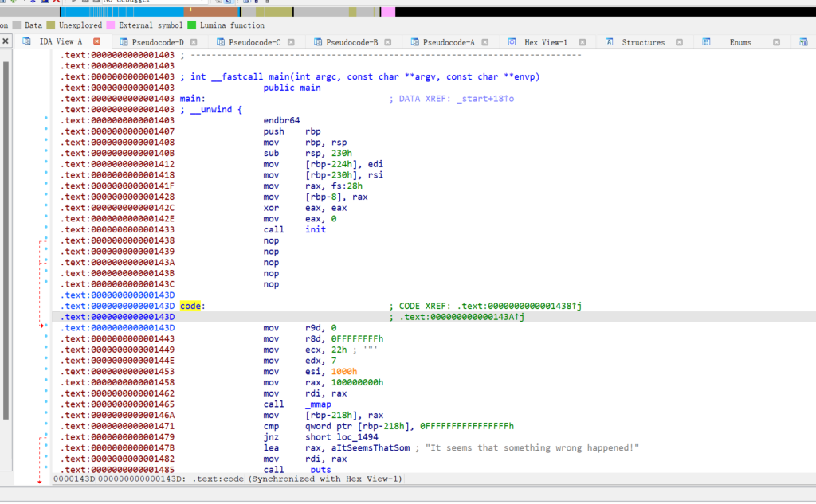
Task: Click the IDA View-A tab icon
Action: (26, 42)
